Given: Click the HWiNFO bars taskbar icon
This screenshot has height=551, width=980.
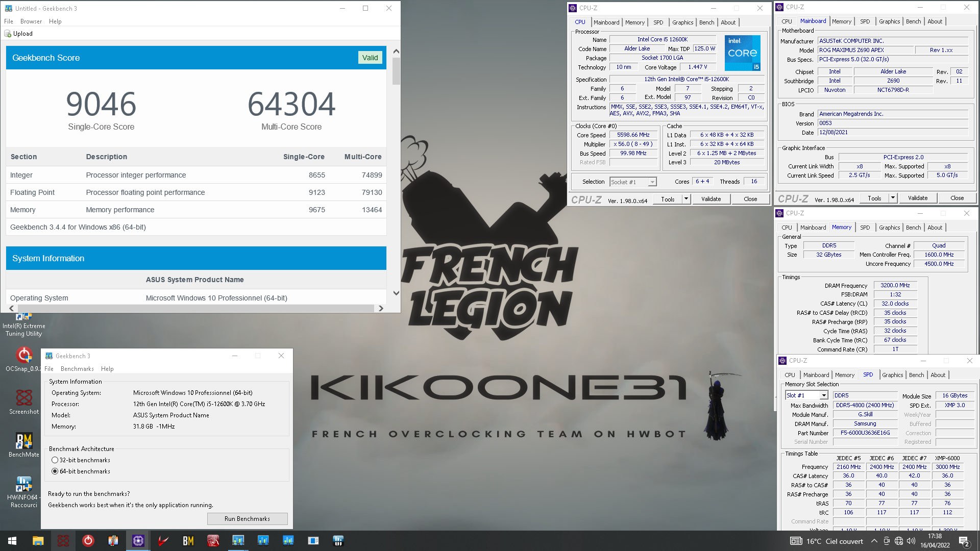Looking at the screenshot, I should (x=338, y=541).
